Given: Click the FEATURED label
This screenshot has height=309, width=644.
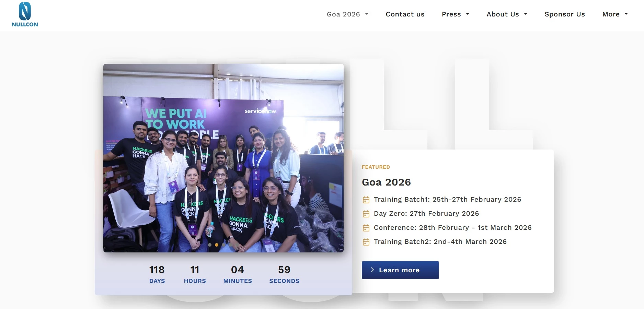Looking at the screenshot, I should 376,167.
